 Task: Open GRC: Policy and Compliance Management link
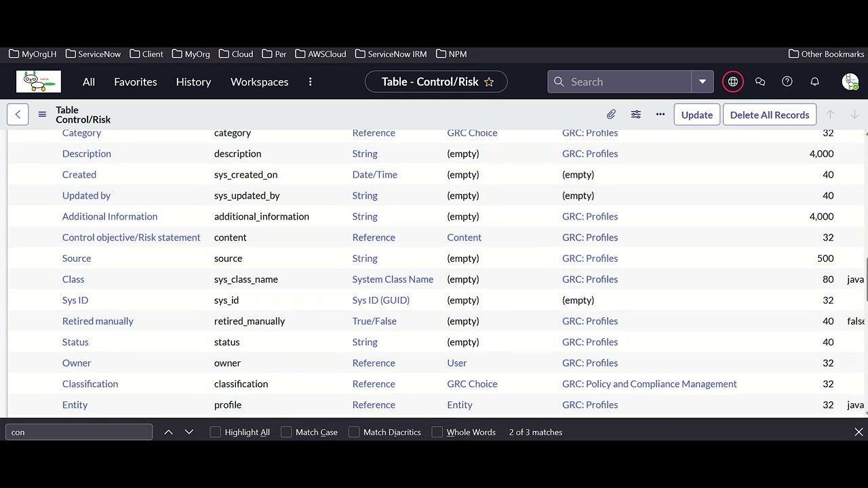click(x=649, y=384)
